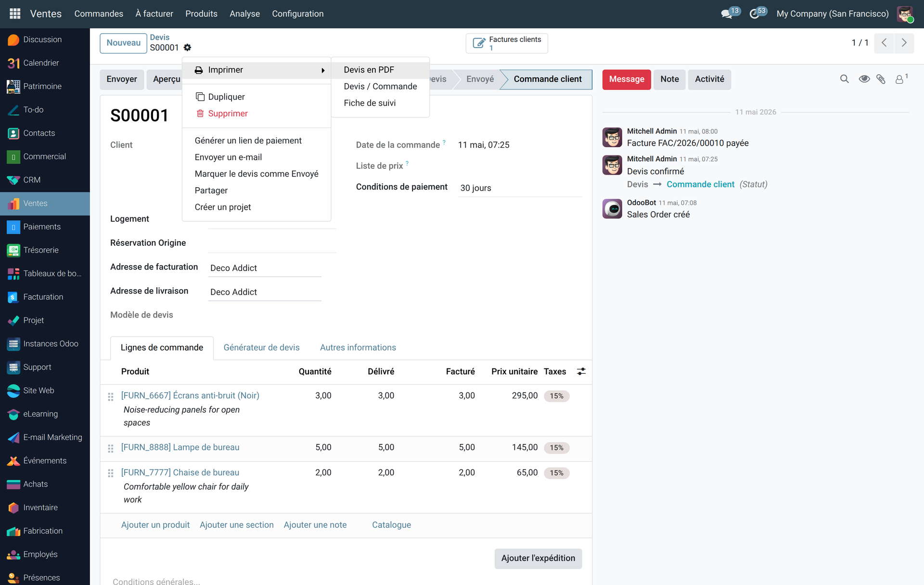Screen dimensions: 924x585
Task: Click the Conditions générales text field
Action: (x=346, y=581)
